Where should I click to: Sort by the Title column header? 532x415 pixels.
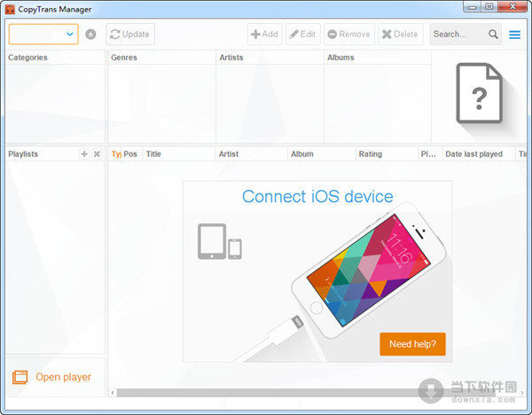(x=179, y=154)
